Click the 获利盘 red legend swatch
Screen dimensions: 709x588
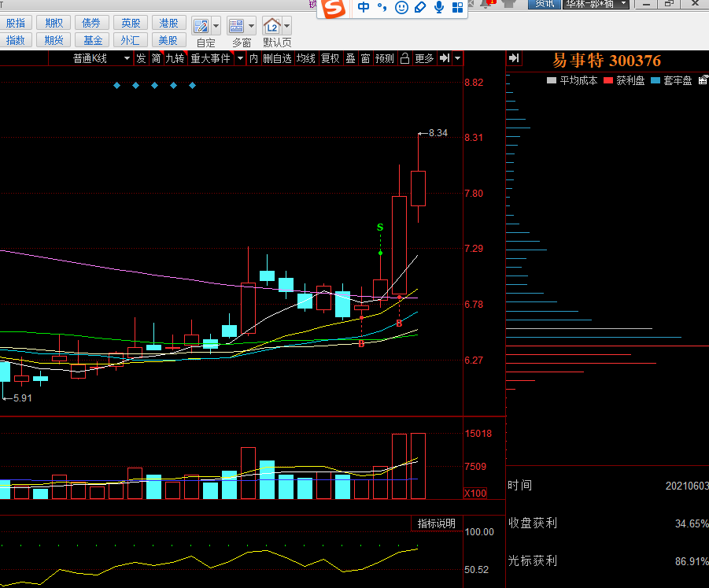point(608,80)
